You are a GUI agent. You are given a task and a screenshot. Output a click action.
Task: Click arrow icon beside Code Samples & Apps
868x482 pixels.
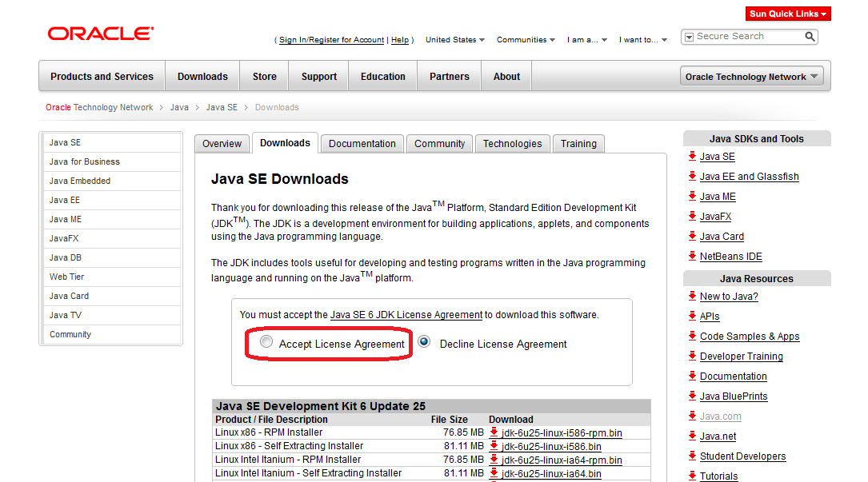point(692,336)
